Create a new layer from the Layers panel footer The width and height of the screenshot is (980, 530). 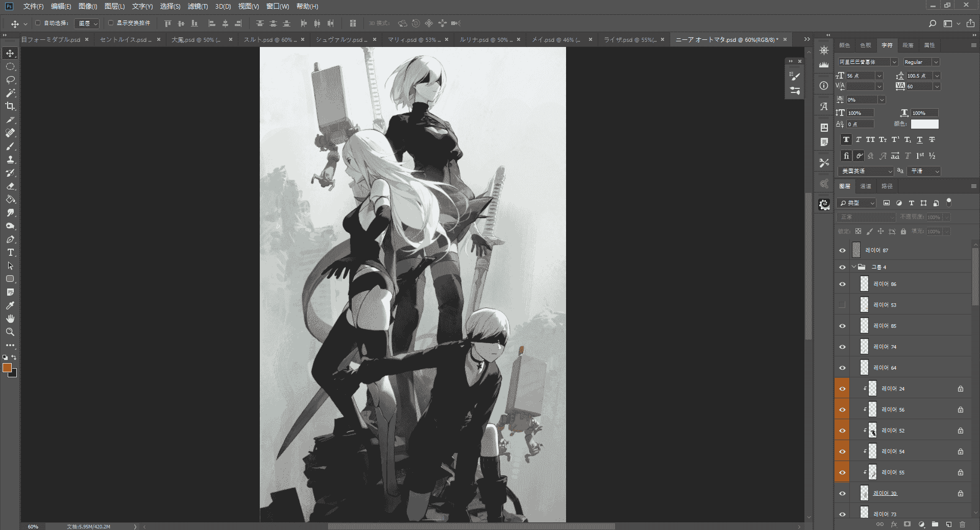tap(948, 524)
